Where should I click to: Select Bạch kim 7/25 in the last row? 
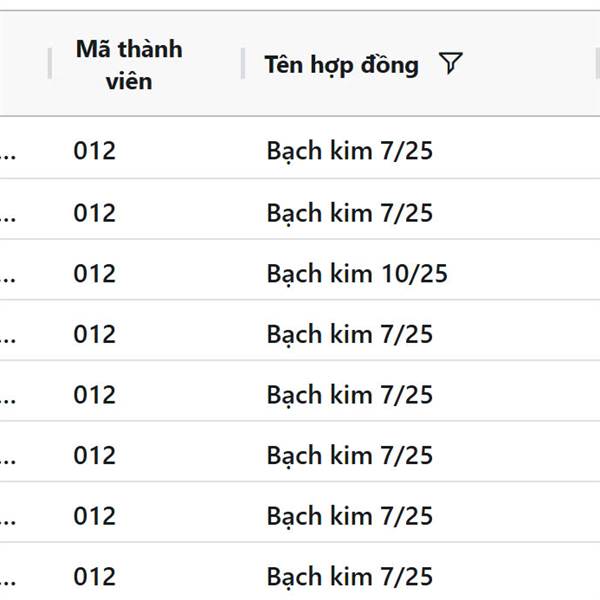point(350,577)
